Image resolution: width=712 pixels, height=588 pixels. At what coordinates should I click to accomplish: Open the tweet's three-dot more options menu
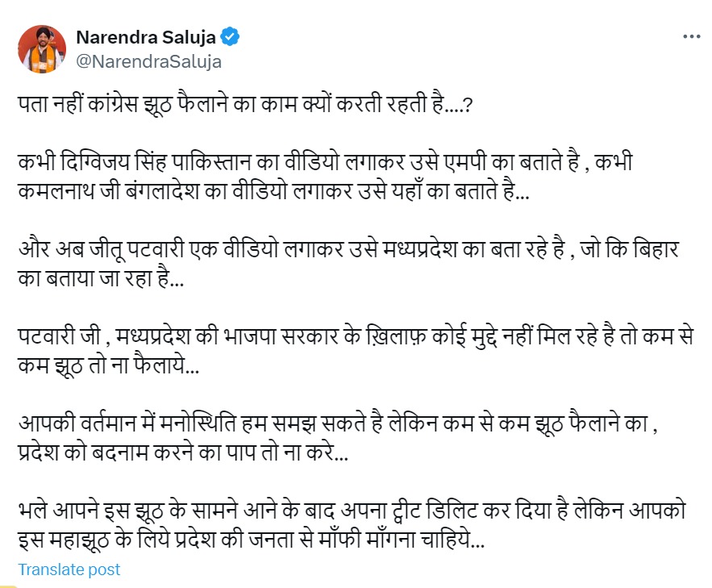tap(691, 37)
